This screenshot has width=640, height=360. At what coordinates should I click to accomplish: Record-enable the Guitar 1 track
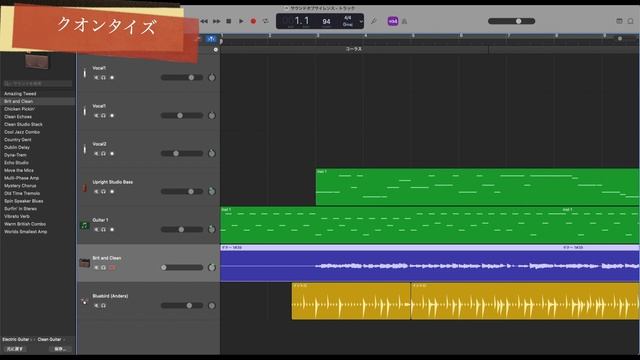click(x=112, y=229)
